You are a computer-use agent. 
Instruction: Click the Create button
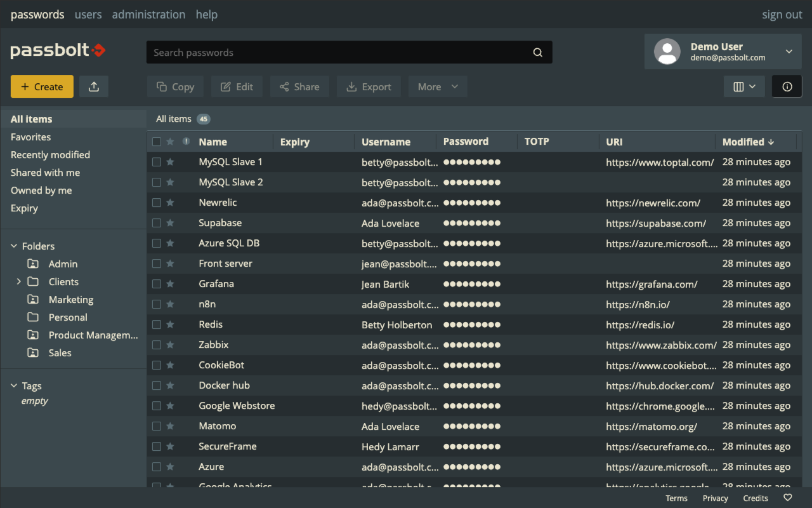coord(42,86)
